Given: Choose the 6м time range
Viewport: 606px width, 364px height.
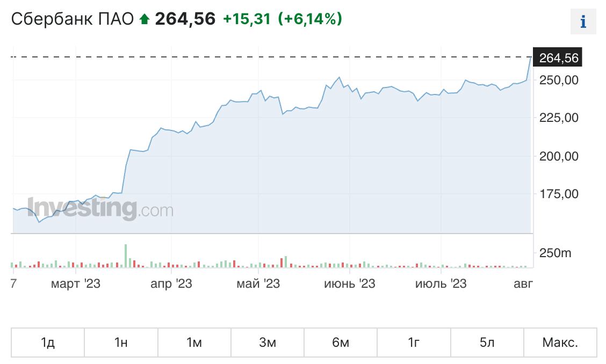Looking at the screenshot, I should (x=341, y=343).
